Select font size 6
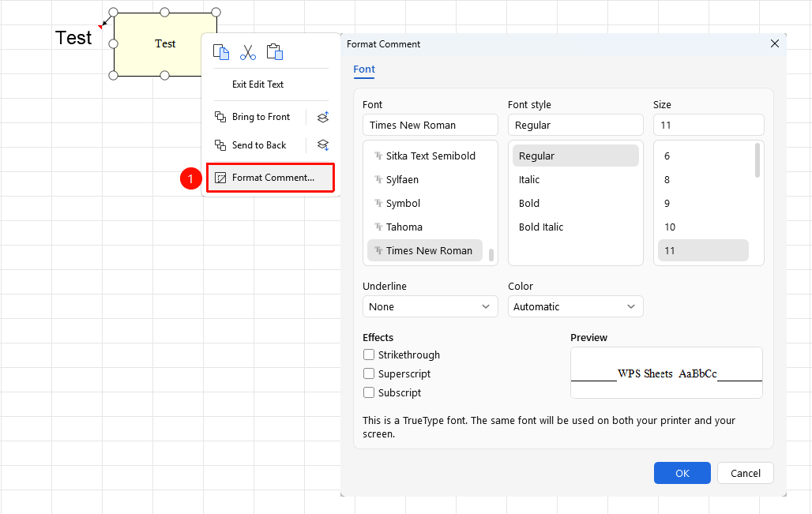This screenshot has width=812, height=514. click(703, 156)
